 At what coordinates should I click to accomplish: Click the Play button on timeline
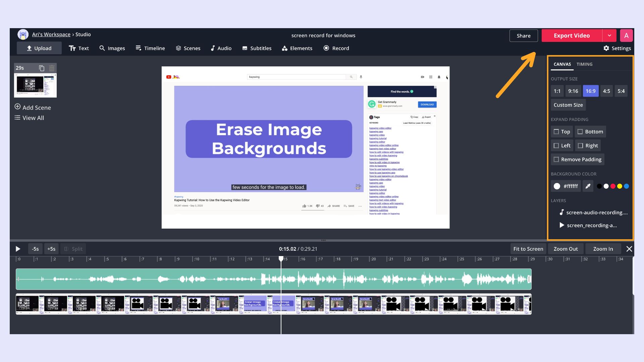tap(18, 249)
